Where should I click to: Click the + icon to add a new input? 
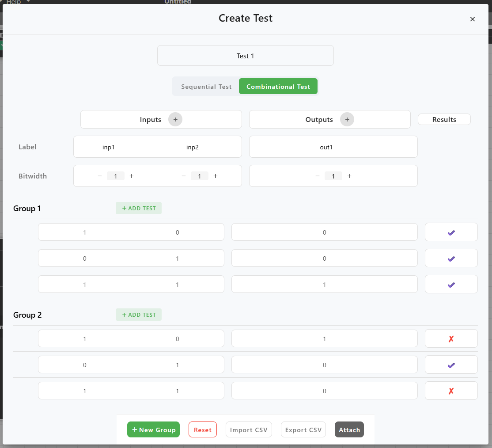[x=175, y=119]
